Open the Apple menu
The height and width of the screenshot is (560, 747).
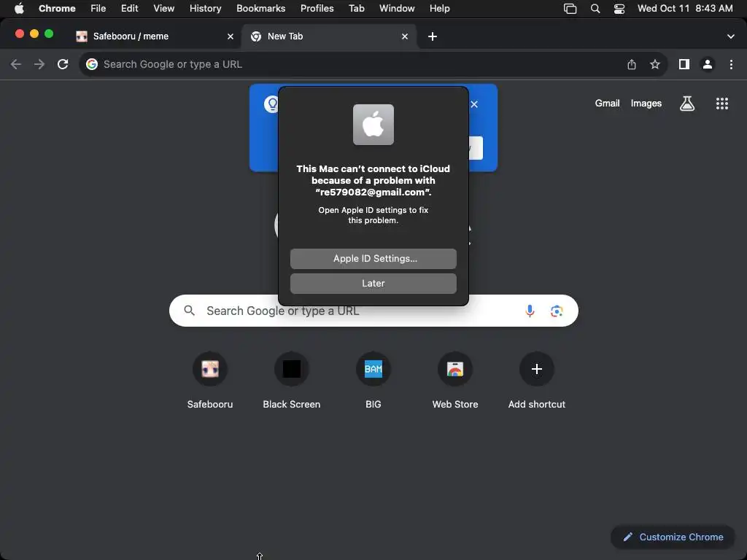pos(19,8)
